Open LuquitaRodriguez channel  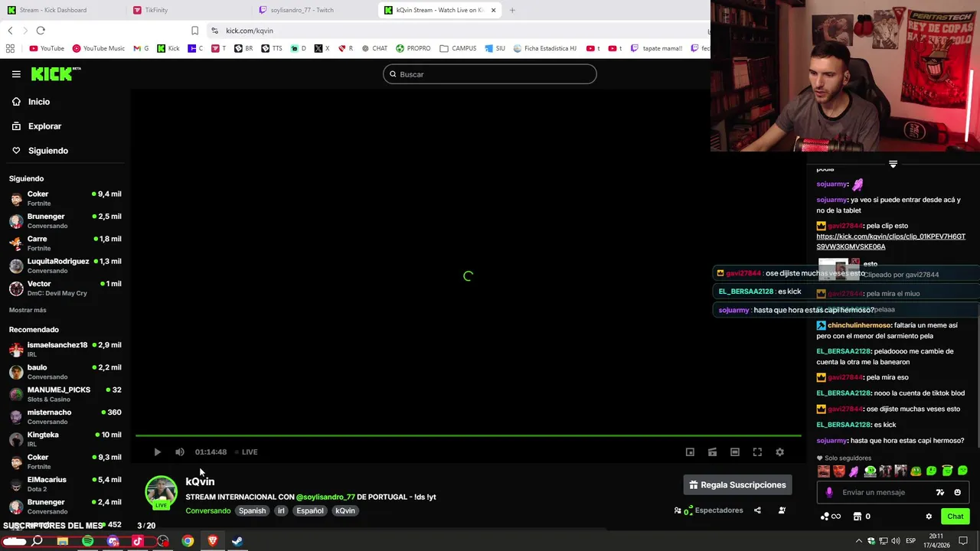[65, 266]
